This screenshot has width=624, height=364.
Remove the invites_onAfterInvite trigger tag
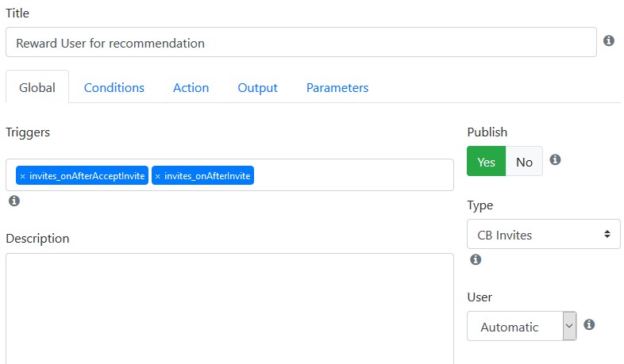click(x=158, y=176)
